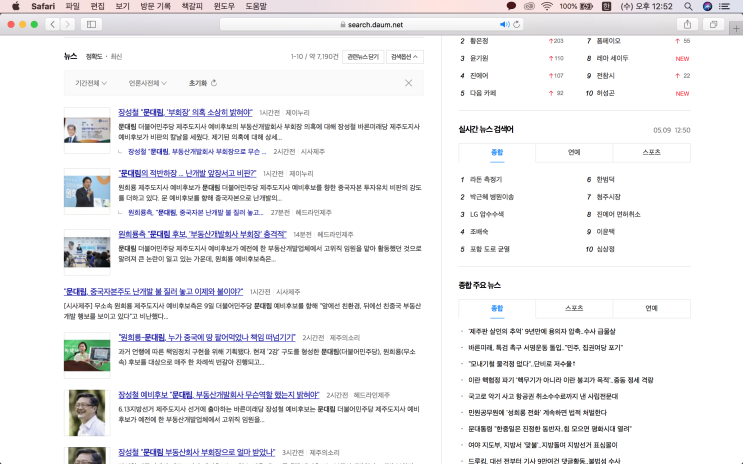
Task: Open the 파일 menu
Action: (72, 6)
